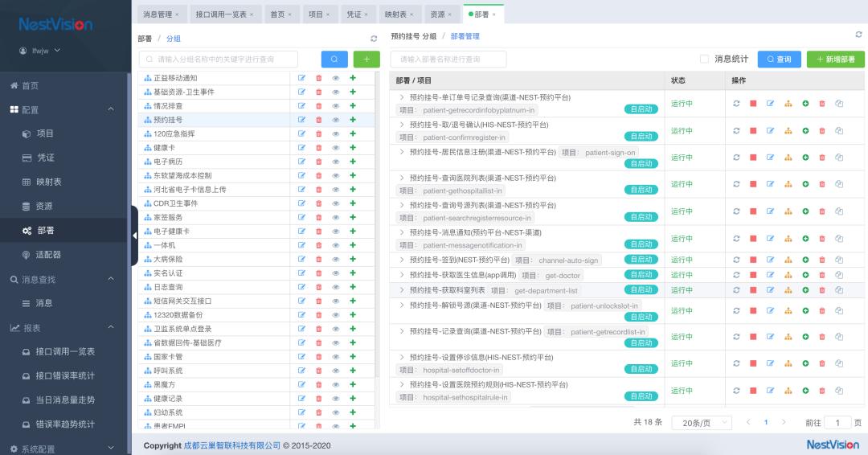
Task: Copy the 签到 deployment
Action: (839, 260)
